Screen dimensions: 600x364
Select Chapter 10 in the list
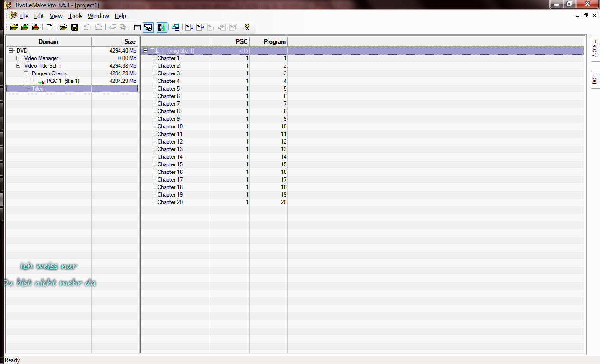(x=170, y=127)
